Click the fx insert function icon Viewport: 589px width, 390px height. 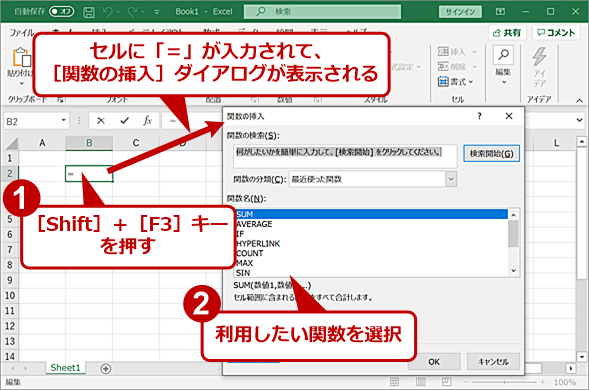point(147,121)
